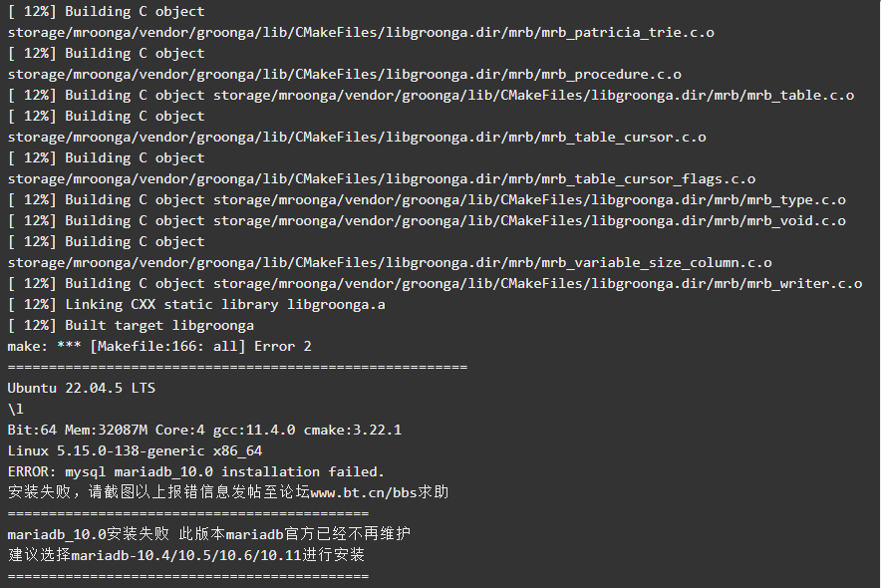Click the mrb_variable_size_column.c.o path line
Screen dimensions: 881x588
click(x=390, y=263)
